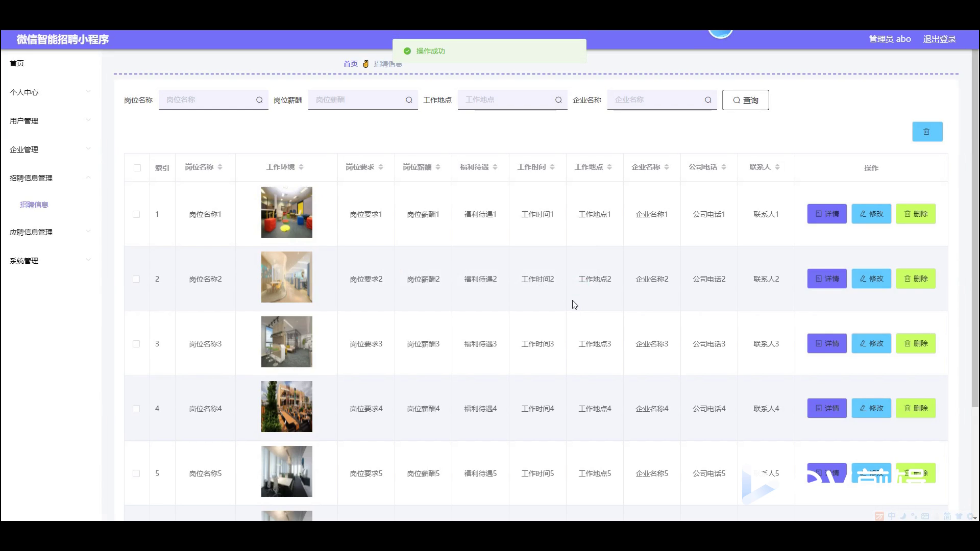Click the blue trash batch-delete button
Screen dimensions: 980x551
927,132
